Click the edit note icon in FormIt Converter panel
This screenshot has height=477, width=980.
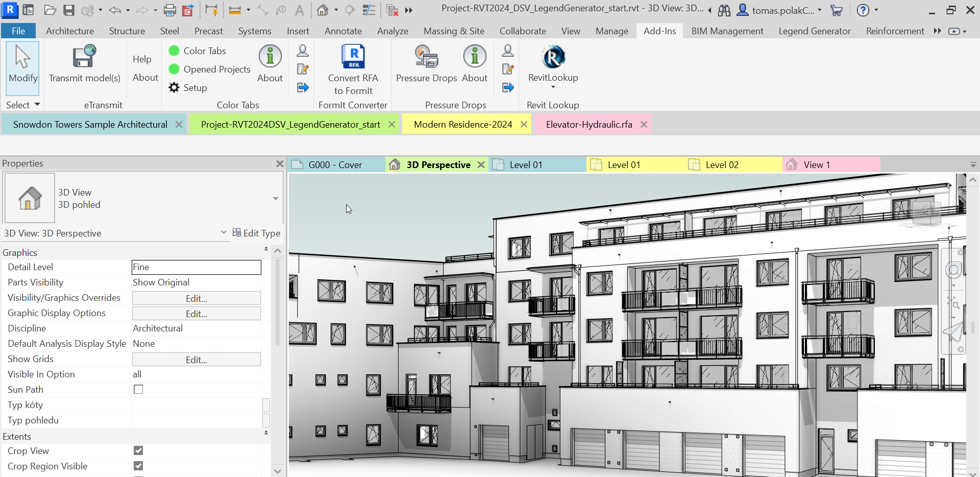[x=303, y=69]
